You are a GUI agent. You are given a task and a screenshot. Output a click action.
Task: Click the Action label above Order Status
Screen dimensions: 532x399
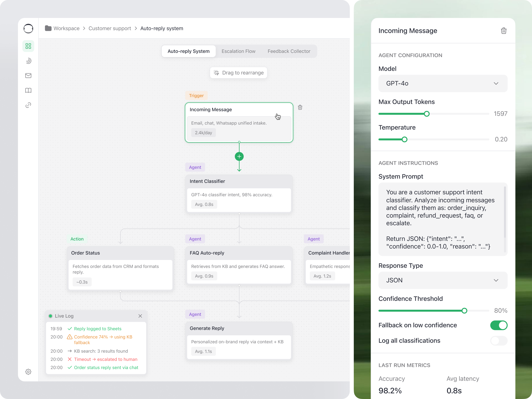[77, 239]
